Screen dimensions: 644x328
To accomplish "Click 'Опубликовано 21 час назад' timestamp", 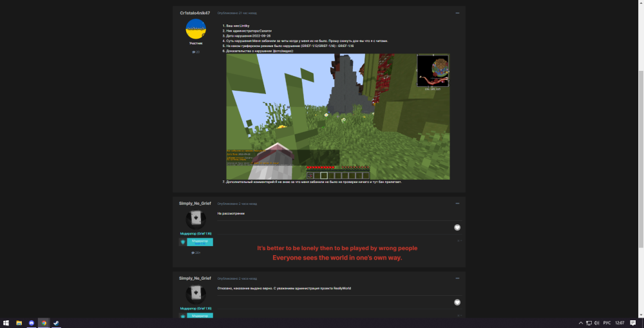I will tap(237, 13).
